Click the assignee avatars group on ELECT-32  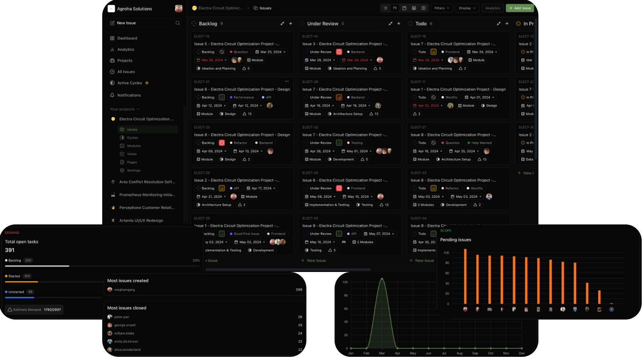tap(384, 151)
